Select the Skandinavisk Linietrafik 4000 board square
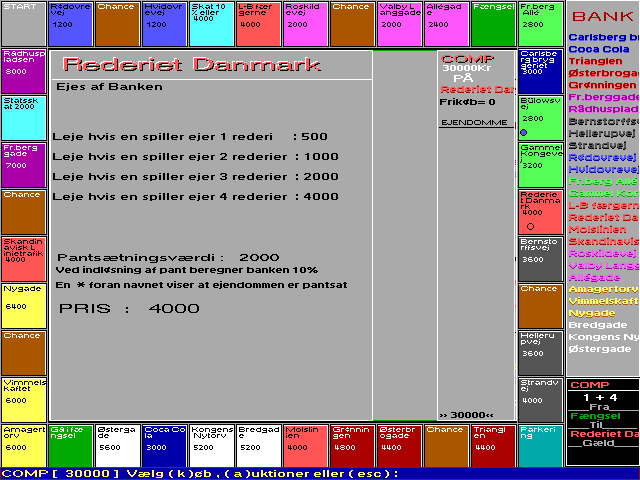 24,259
